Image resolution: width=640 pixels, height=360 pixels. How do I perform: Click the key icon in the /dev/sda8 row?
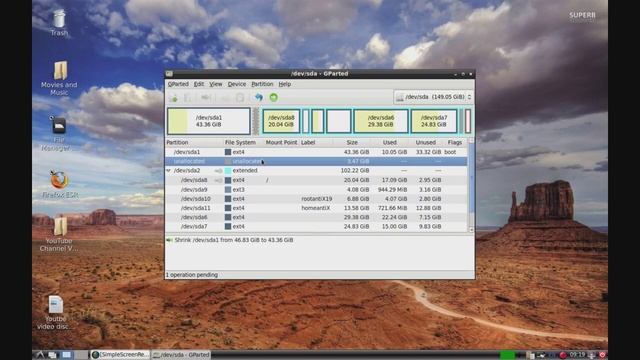pos(218,180)
